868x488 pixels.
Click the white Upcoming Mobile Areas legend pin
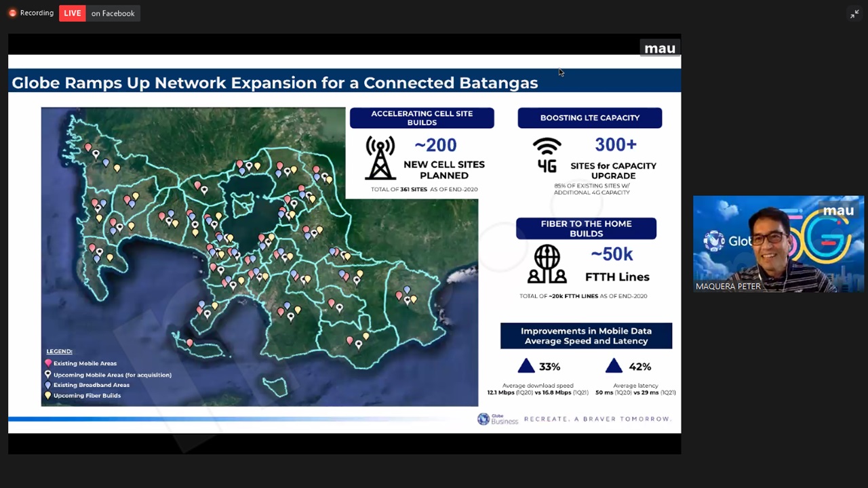tap(48, 374)
